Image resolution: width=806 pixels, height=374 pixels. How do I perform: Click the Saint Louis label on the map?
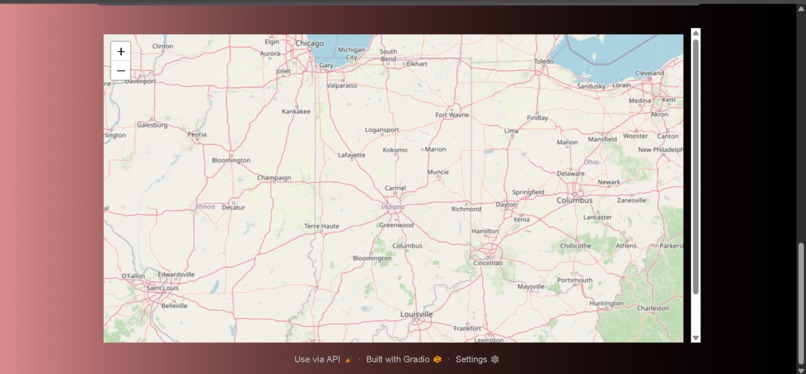162,288
